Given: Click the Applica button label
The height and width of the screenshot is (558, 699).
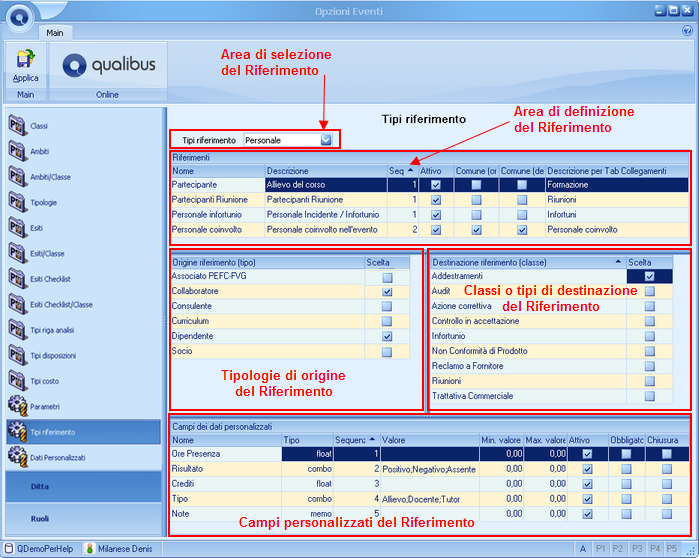Looking at the screenshot, I should click(x=25, y=78).
